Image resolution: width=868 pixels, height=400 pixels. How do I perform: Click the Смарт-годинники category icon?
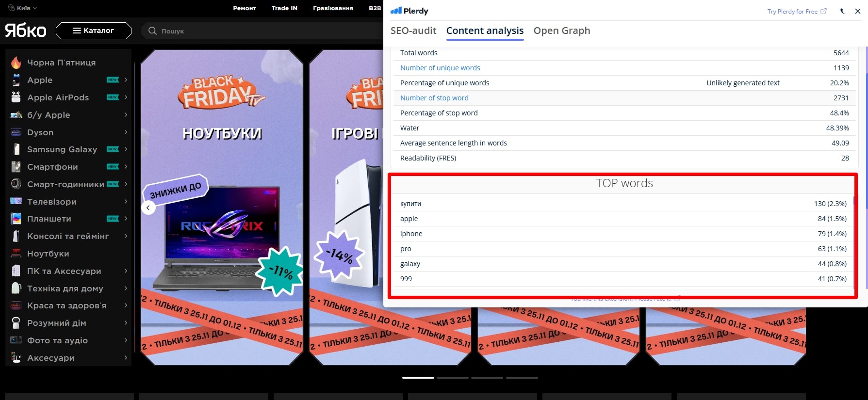click(x=16, y=184)
